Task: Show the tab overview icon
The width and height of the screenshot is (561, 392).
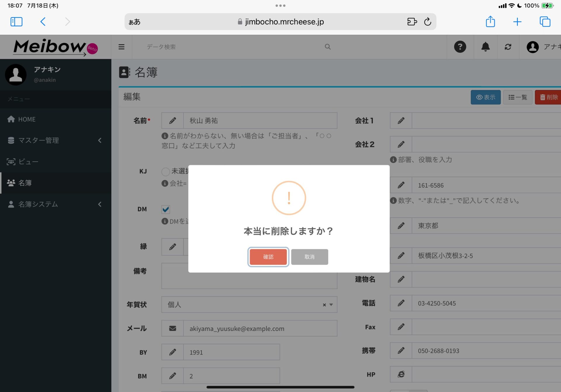Action: coord(545,22)
